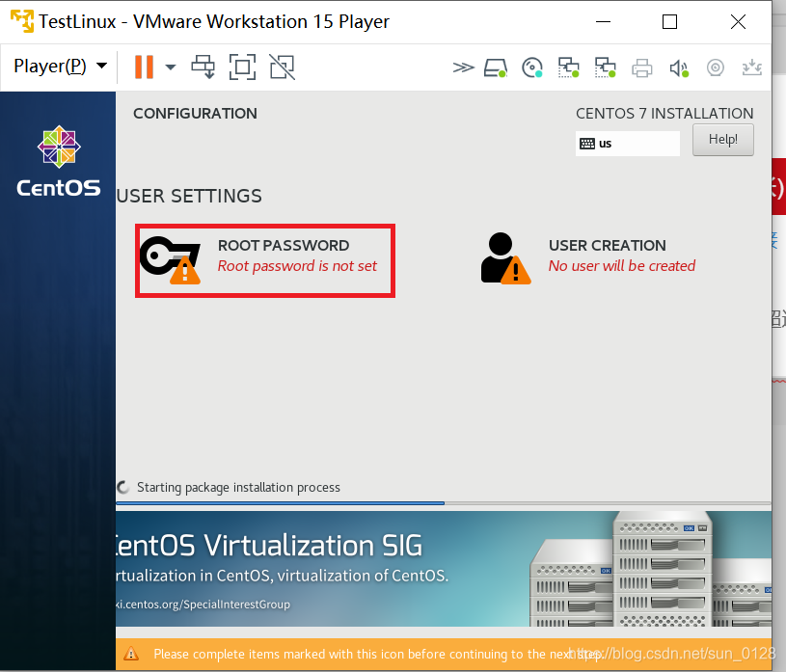Open the ROOT PASSWORD setting
786x672 pixels.
point(265,260)
